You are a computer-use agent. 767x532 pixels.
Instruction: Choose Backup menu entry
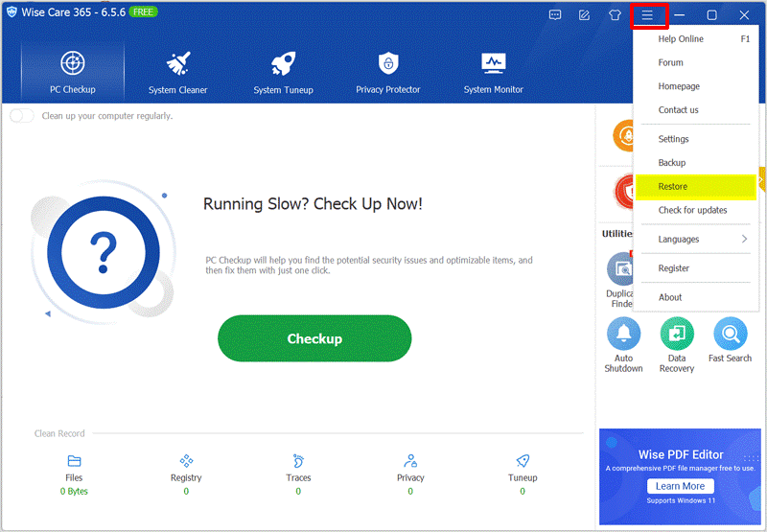(695, 163)
